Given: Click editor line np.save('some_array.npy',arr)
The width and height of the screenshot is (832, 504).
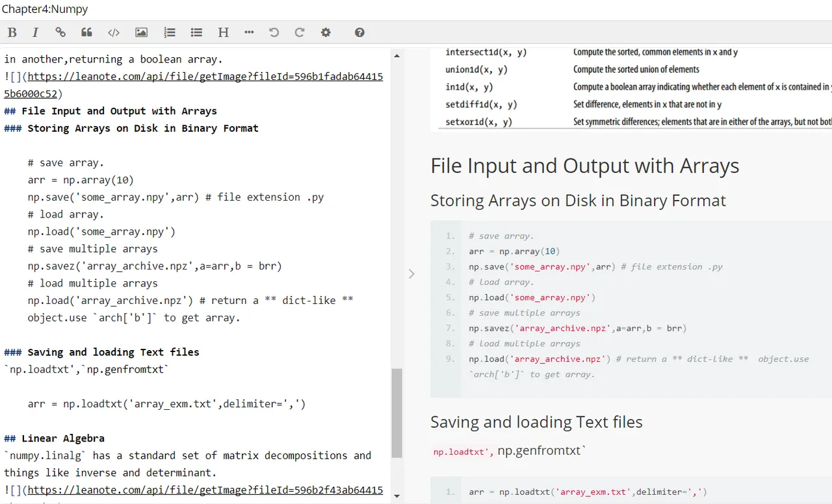Looking at the screenshot, I should pyautogui.click(x=175, y=197).
